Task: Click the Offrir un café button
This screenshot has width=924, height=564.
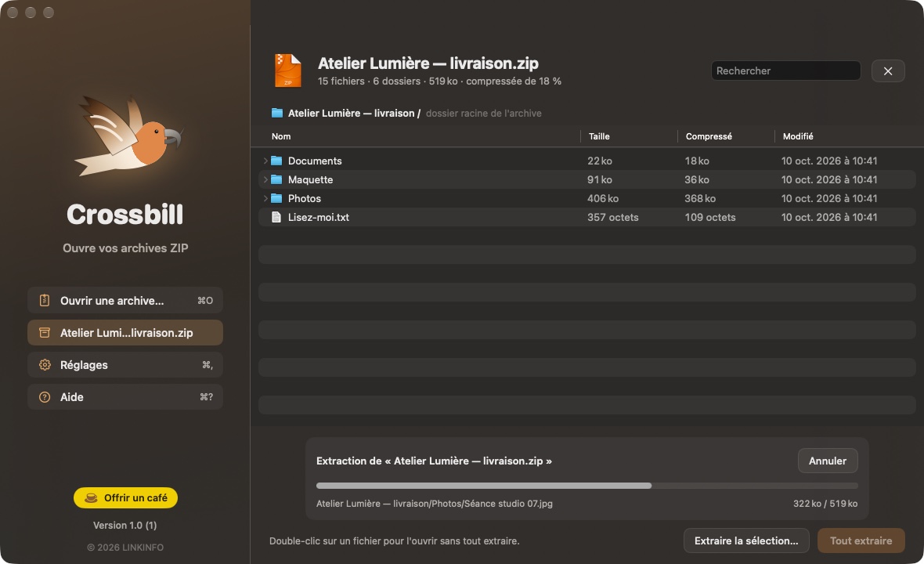Action: click(x=125, y=498)
